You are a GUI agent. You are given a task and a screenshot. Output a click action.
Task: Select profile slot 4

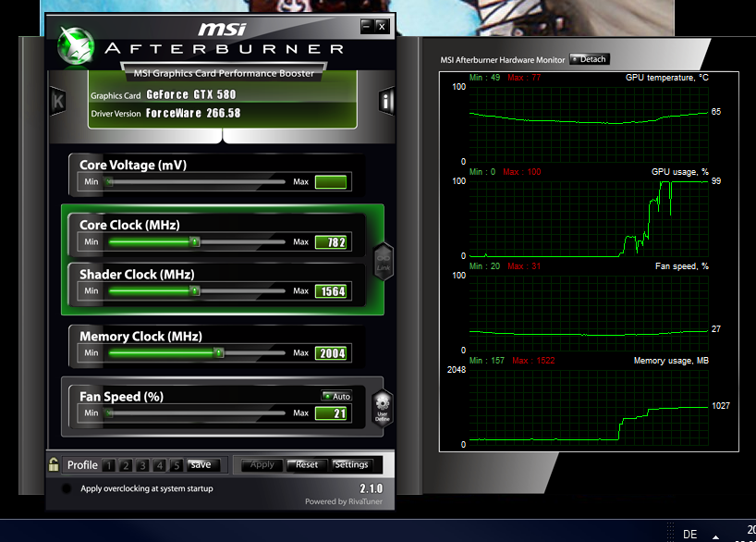(x=160, y=465)
